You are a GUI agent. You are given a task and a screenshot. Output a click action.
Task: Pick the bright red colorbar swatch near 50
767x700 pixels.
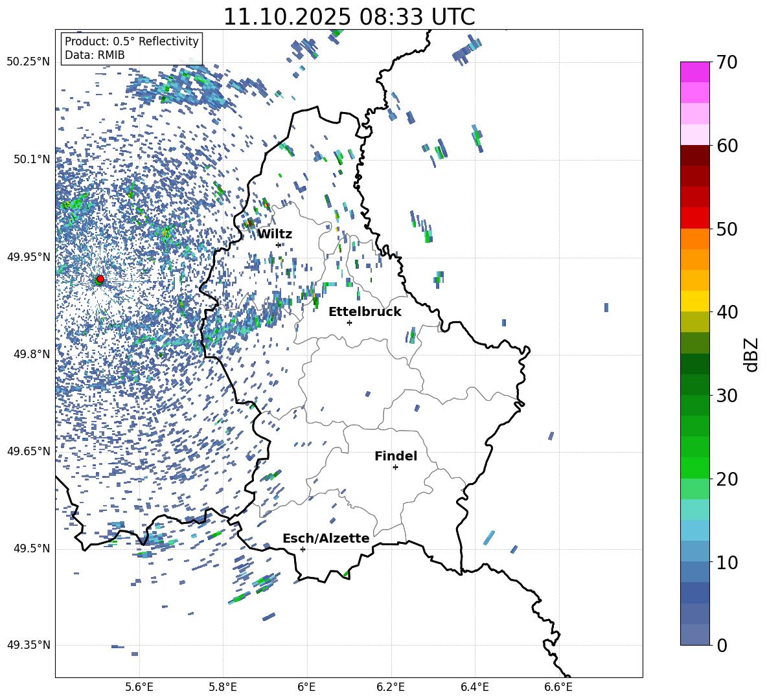[694, 218]
